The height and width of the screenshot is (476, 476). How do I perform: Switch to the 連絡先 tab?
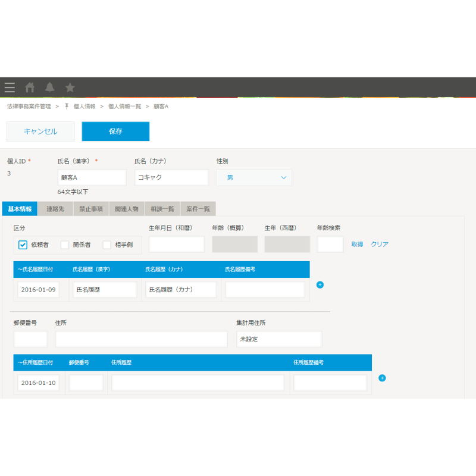point(55,209)
